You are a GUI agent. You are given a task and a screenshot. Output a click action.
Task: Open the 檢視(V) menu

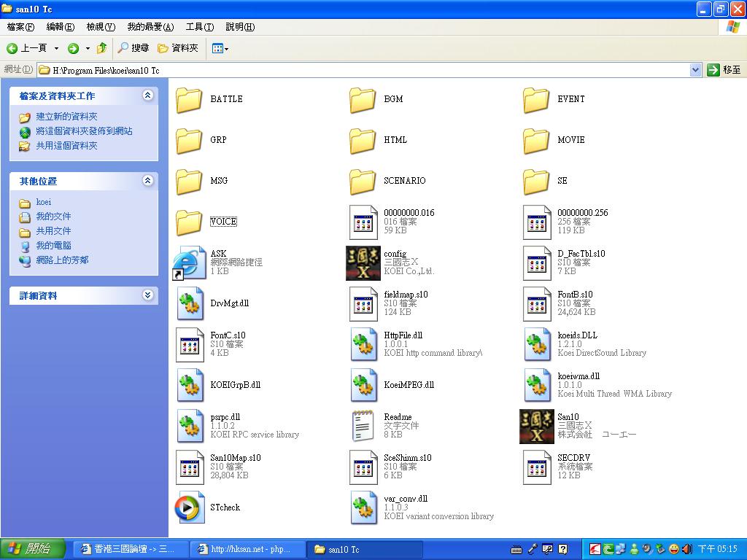click(x=101, y=27)
